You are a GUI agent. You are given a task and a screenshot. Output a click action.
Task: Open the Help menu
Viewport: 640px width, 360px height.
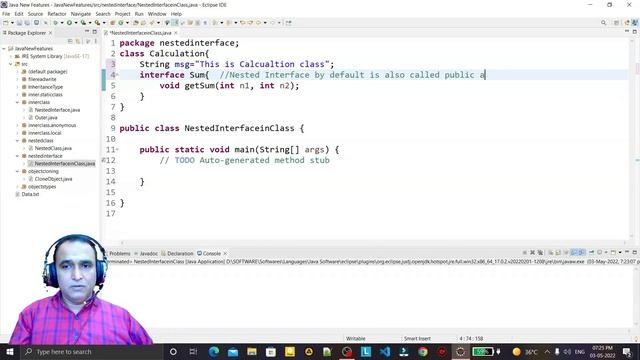coord(176,14)
